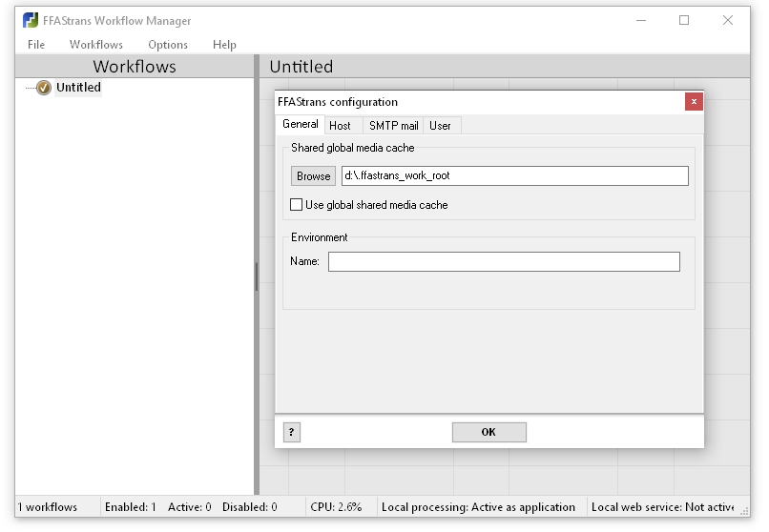Click the Untitled workflow checkmark status icon

click(x=44, y=88)
